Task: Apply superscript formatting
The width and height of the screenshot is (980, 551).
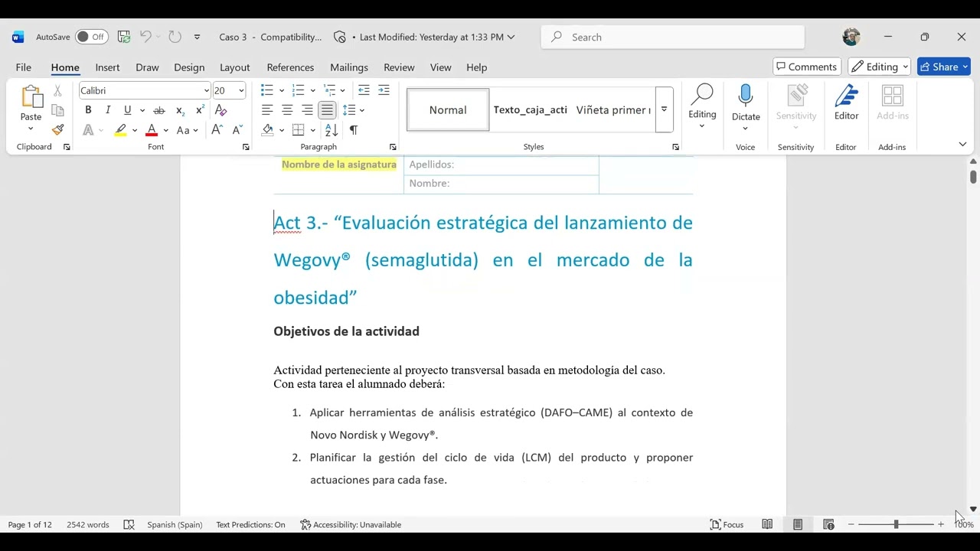Action: pos(200,110)
